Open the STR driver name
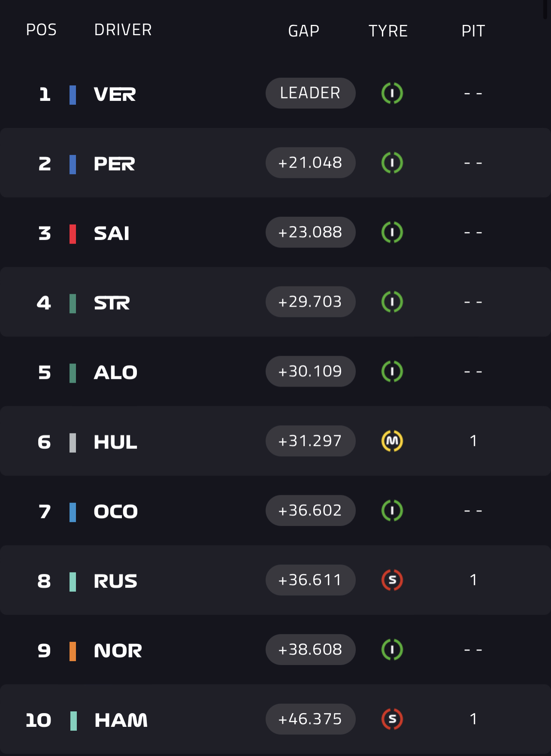Screen dimensions: 551x756 (x=112, y=303)
